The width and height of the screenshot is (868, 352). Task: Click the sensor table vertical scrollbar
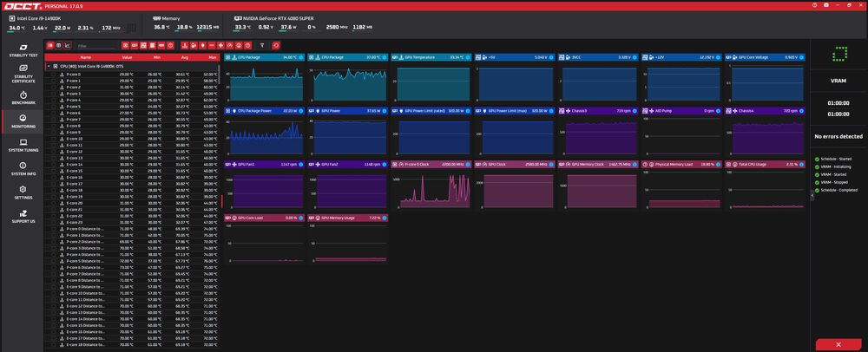(220, 75)
